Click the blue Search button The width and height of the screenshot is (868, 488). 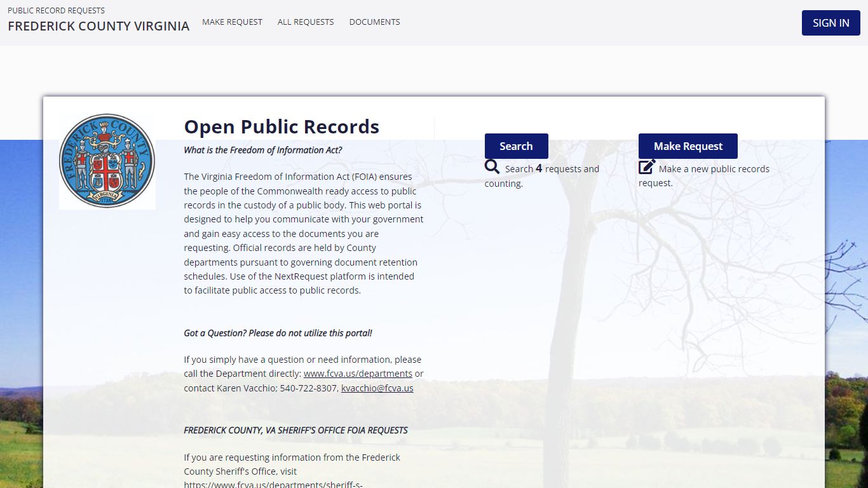click(x=516, y=146)
